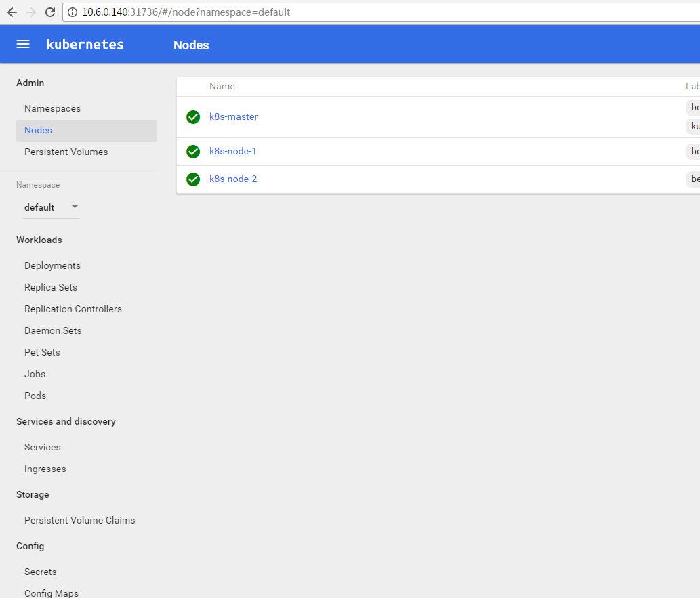Click the Admin section heading
700x598 pixels.
click(30, 83)
